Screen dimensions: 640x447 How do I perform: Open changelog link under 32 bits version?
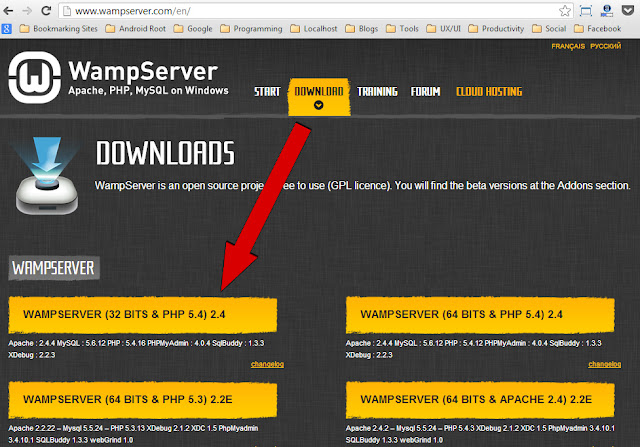pyautogui.click(x=267, y=364)
